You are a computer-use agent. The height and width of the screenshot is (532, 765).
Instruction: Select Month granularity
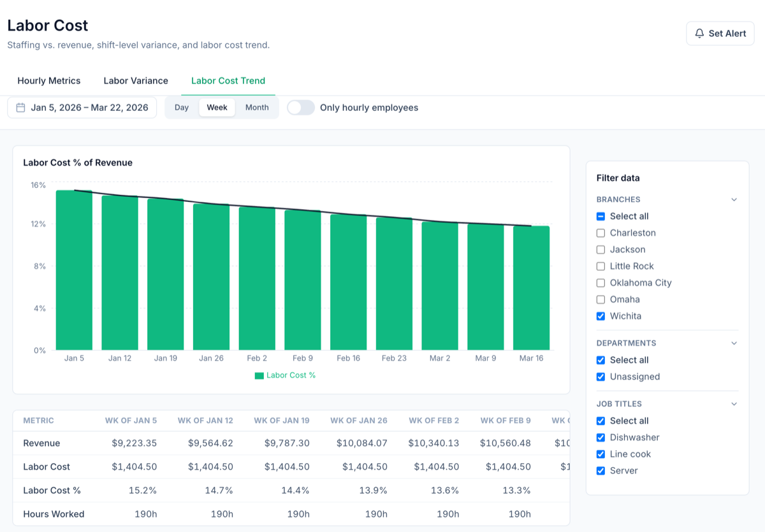(257, 108)
